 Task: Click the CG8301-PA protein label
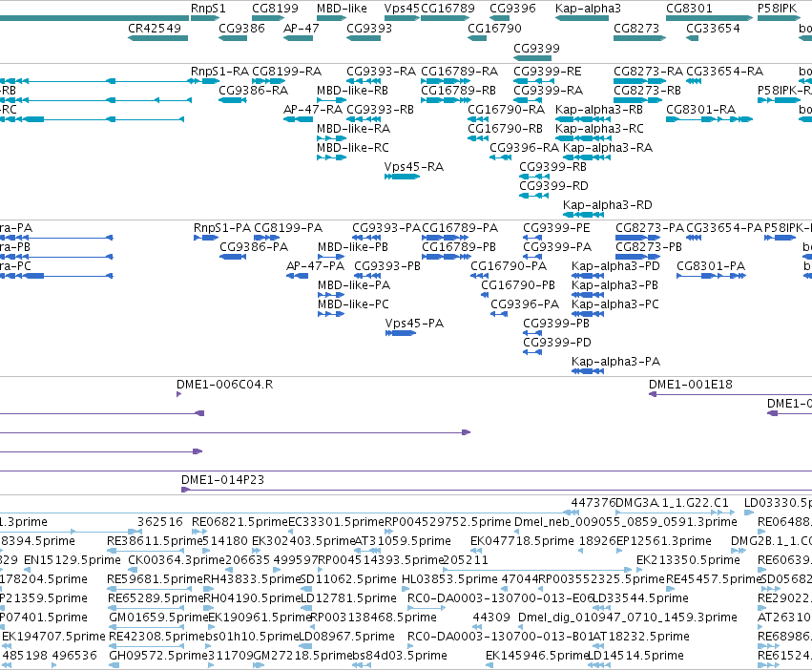click(x=711, y=266)
